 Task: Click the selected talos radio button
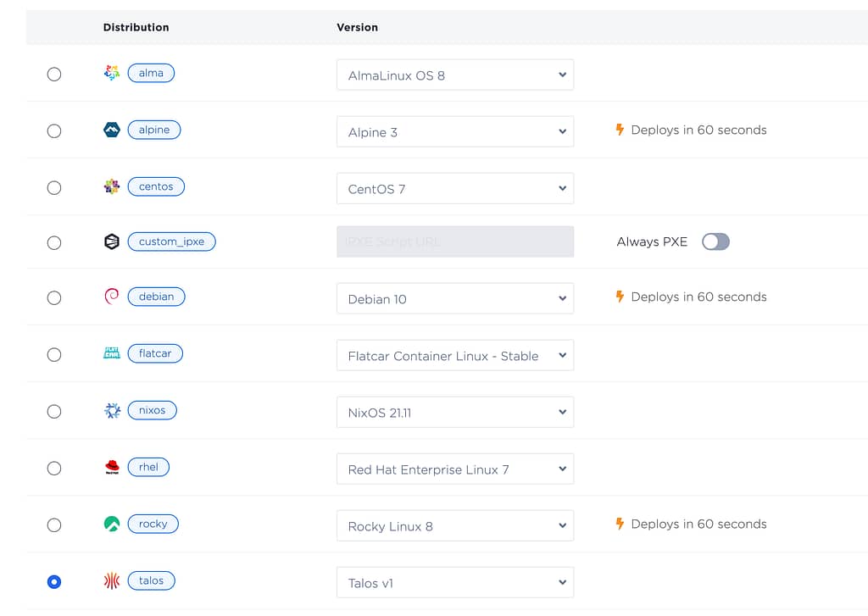click(x=54, y=582)
